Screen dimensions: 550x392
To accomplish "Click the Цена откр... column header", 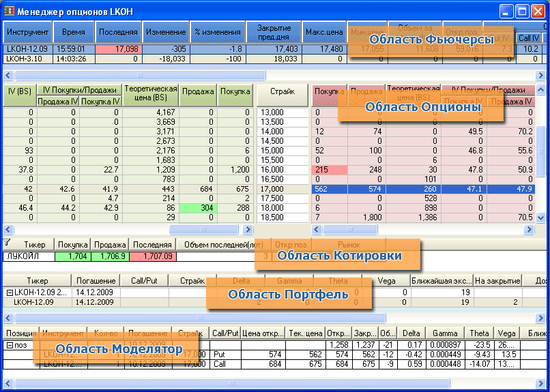I will click(263, 333).
